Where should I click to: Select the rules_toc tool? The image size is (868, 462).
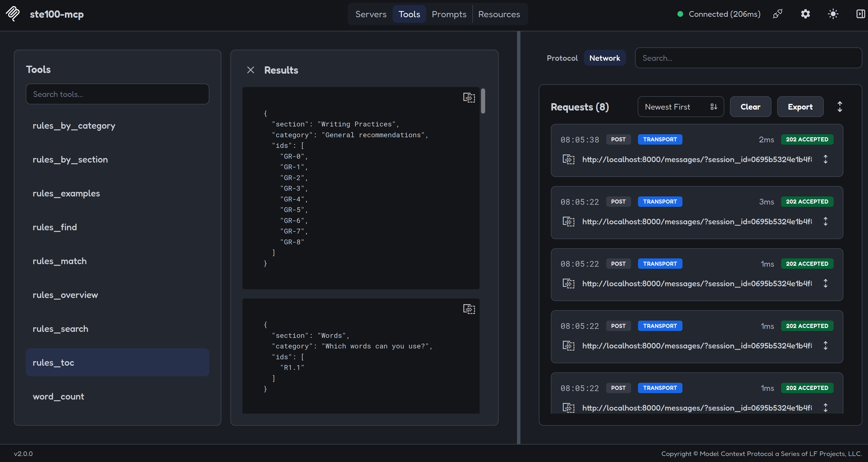117,362
